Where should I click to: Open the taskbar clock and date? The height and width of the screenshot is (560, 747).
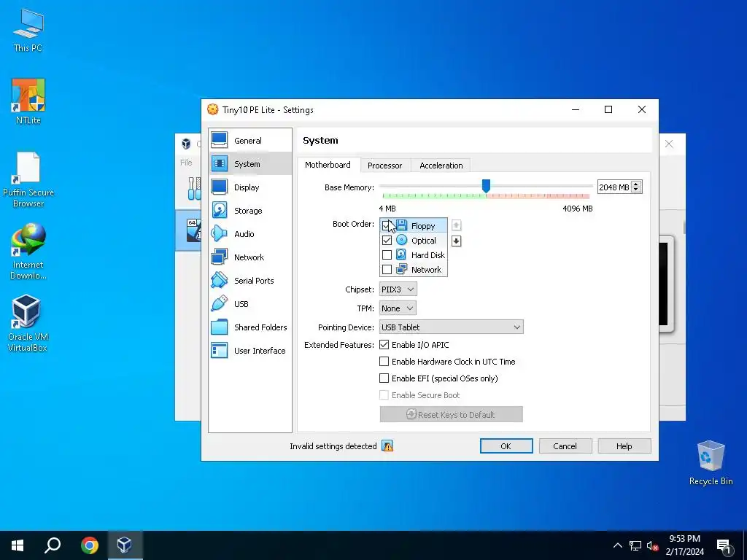point(684,545)
